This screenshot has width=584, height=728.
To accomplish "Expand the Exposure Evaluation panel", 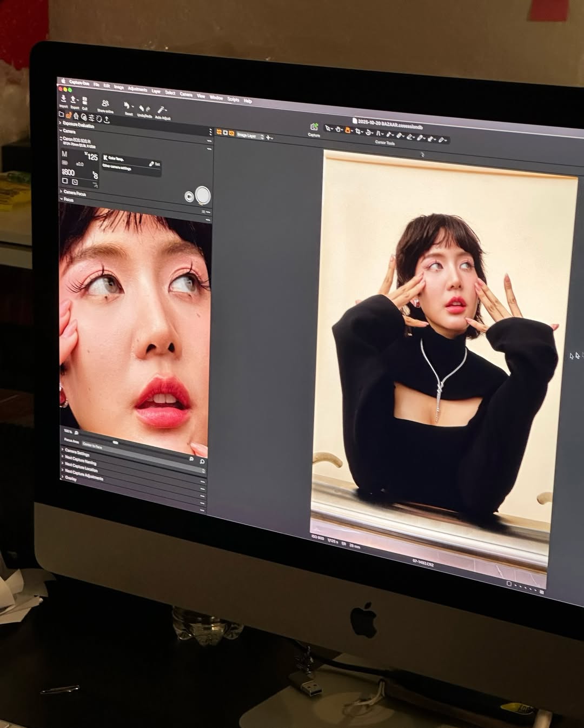I will click(78, 124).
